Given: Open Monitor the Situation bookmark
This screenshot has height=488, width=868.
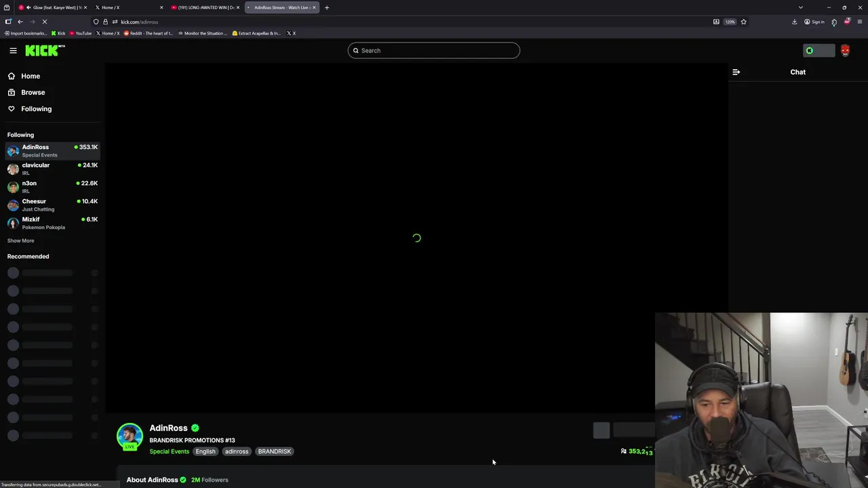Looking at the screenshot, I should coord(202,33).
